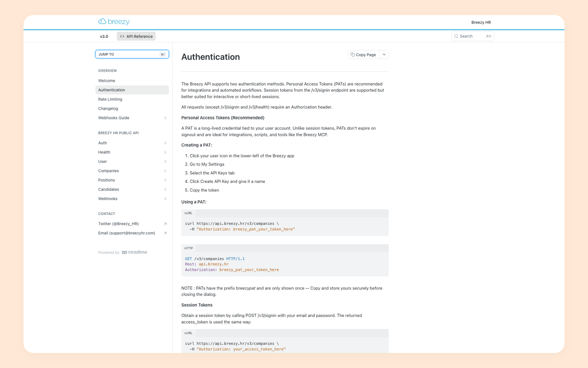Click the 'Creating a PAT:' heading
This screenshot has height=368, width=588.
(x=197, y=145)
